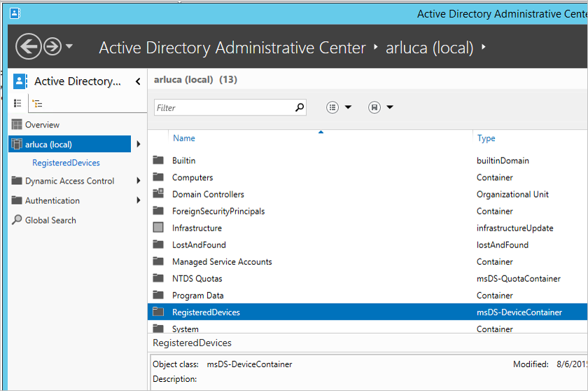This screenshot has width=588, height=391.
Task: Select the Domain Controllers folder icon
Action: [158, 194]
